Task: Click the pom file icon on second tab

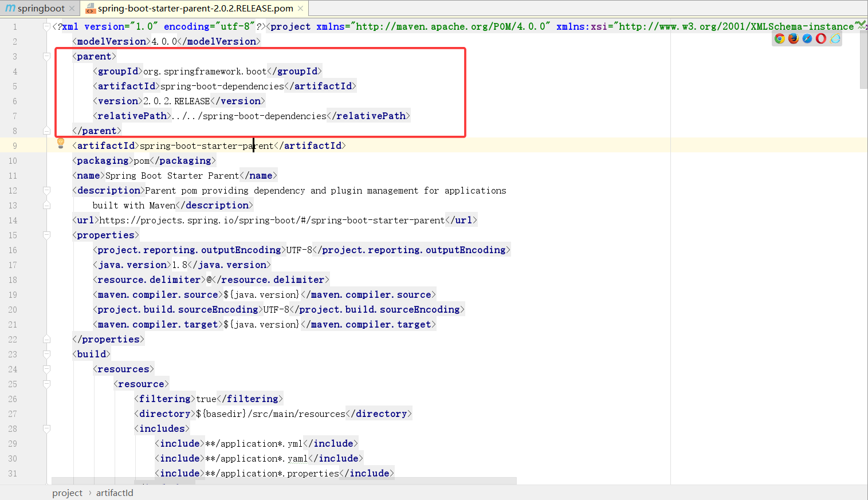Action: tap(91, 8)
